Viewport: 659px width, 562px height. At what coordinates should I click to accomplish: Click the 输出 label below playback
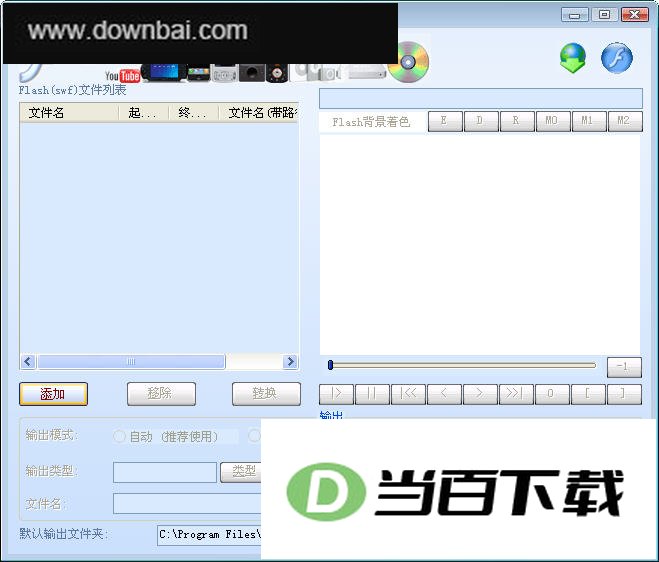tap(331, 416)
